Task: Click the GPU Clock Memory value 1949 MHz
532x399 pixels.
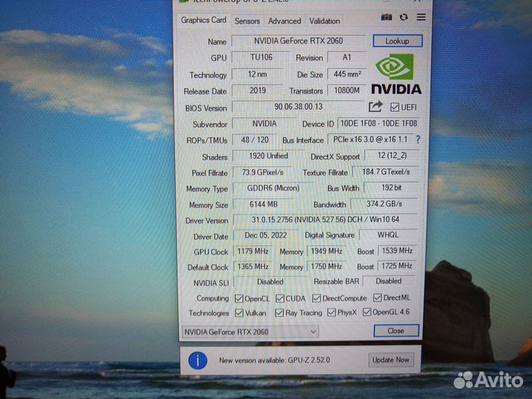Action: point(327,251)
